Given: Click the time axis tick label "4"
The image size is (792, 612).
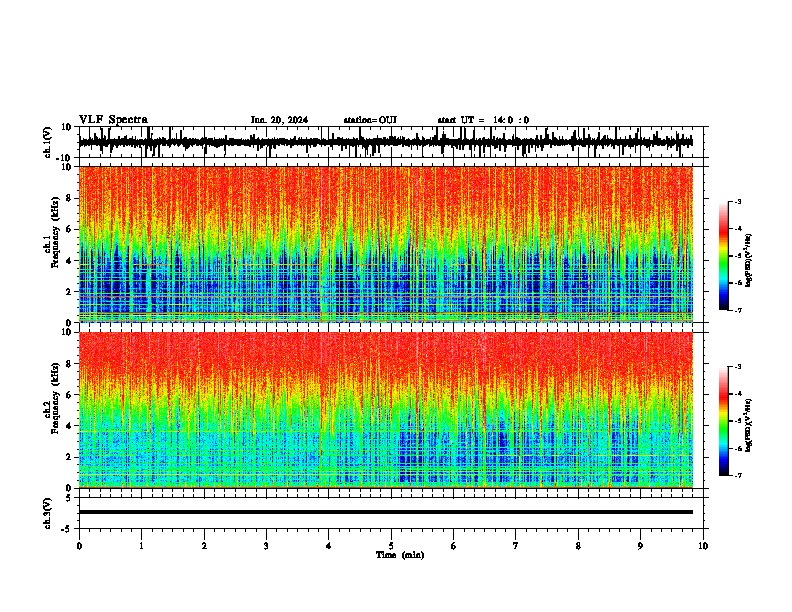Looking at the screenshot, I should click(329, 546).
